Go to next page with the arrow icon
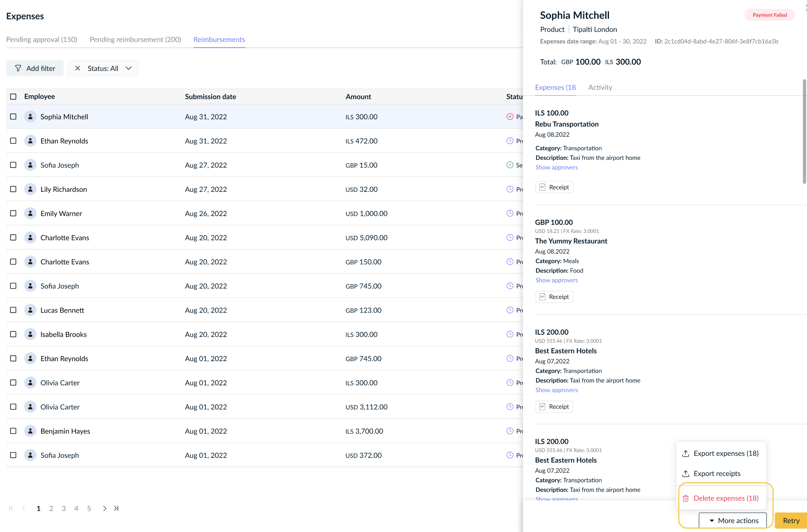Viewport: 807px width, 532px height. (x=105, y=509)
